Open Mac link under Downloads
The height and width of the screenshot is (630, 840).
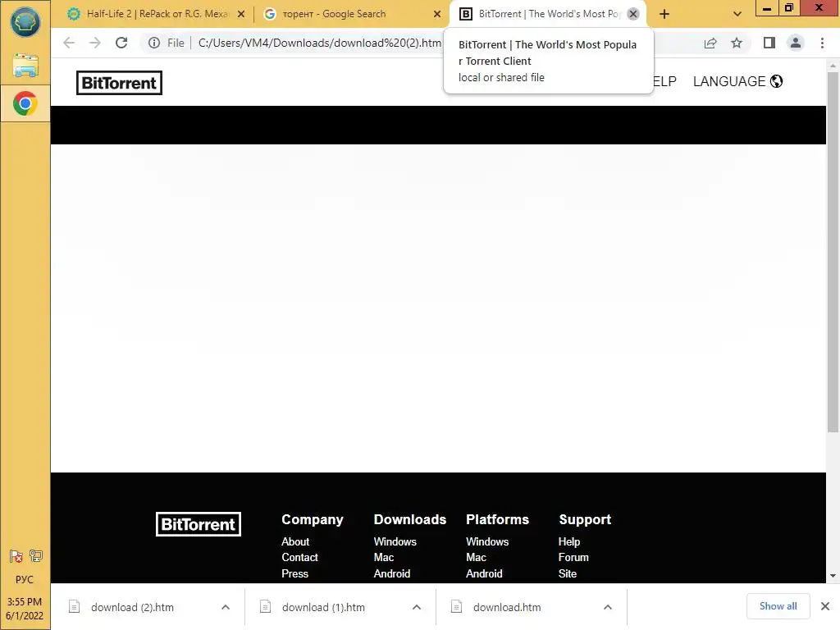[x=384, y=557]
